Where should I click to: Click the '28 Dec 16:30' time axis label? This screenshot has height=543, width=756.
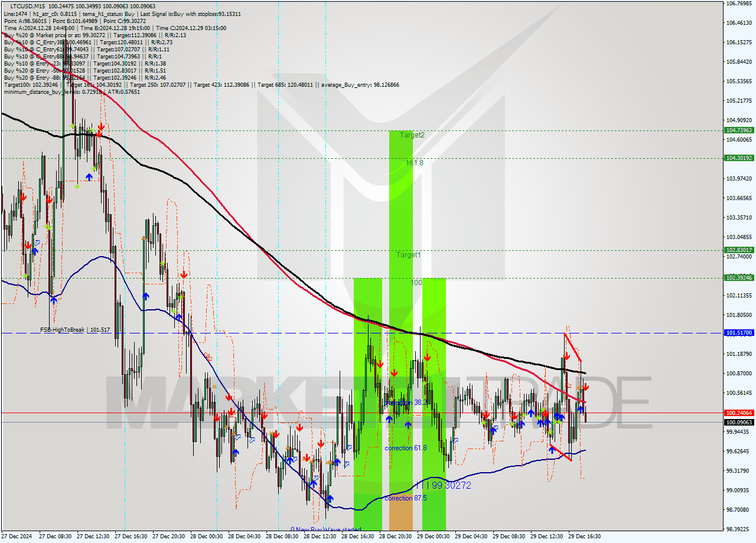(359, 537)
